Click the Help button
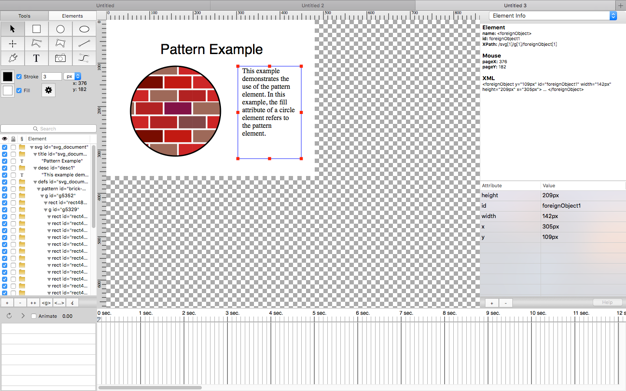Viewport: 626px width, 391px height. [607, 302]
